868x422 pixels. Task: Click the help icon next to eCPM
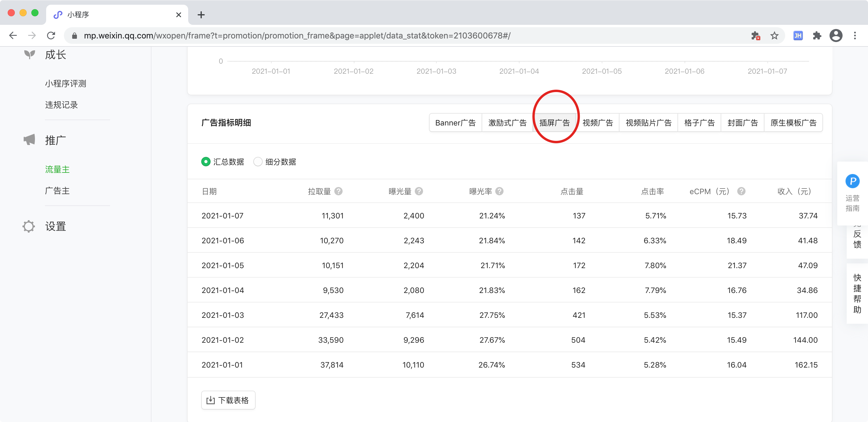coord(741,191)
